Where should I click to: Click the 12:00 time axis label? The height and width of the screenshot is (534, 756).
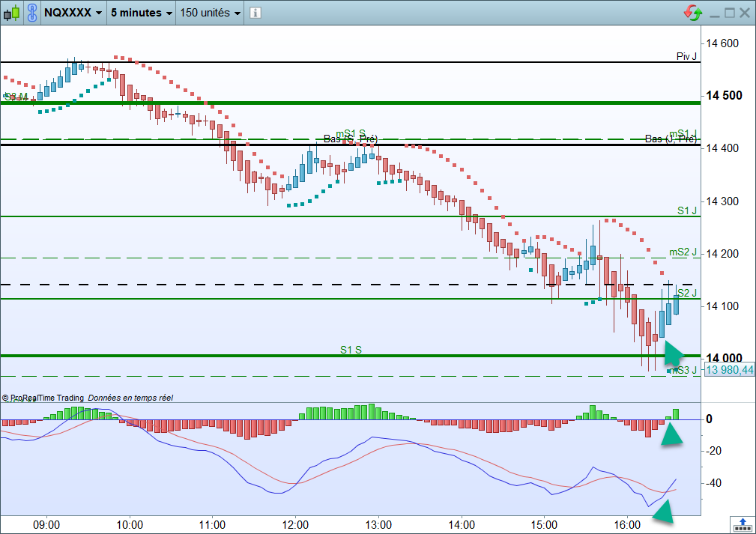click(x=295, y=525)
